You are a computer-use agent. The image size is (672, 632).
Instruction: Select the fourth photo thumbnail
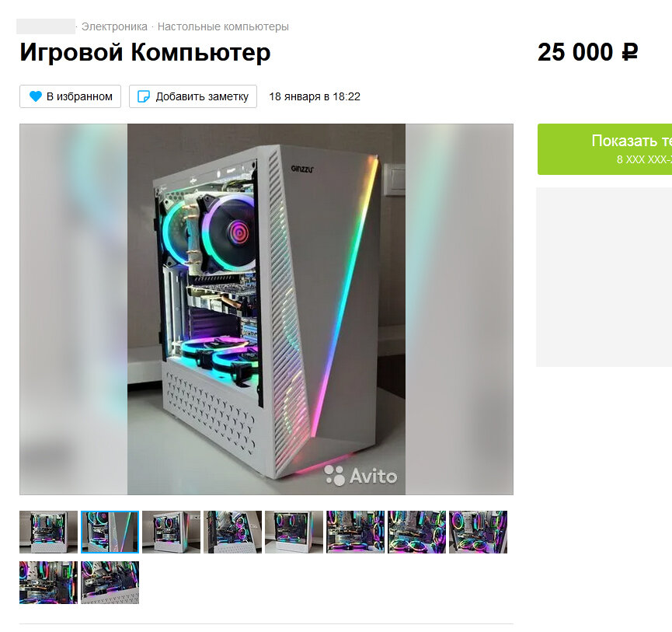coord(232,532)
